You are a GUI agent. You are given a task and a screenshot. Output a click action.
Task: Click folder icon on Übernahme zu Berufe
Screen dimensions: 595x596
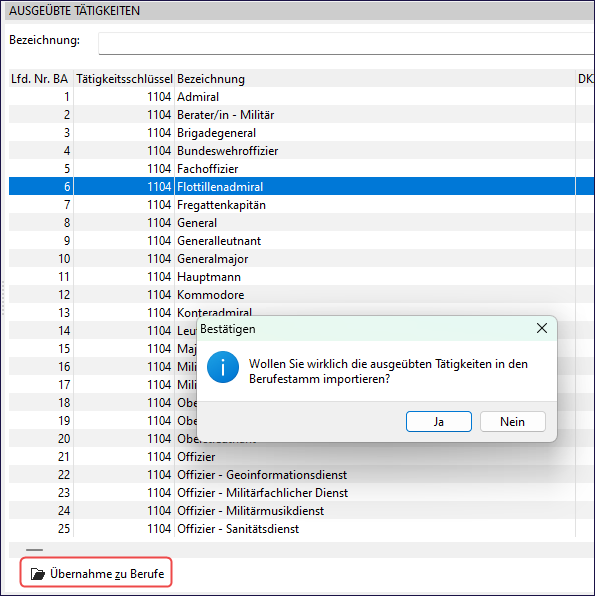coord(38,574)
